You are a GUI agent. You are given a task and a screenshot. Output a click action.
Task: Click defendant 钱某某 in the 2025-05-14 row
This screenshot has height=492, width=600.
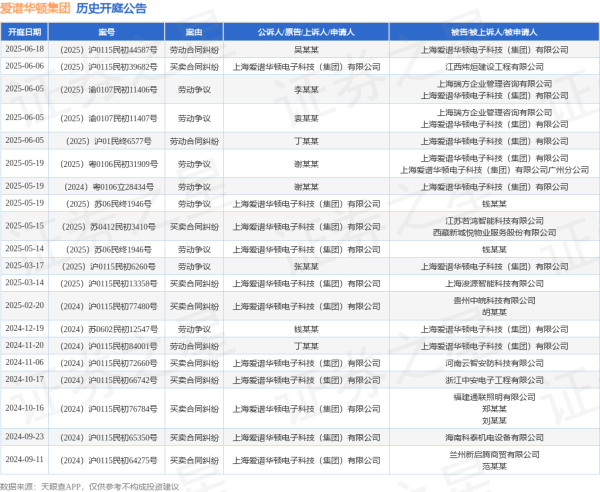(x=494, y=250)
